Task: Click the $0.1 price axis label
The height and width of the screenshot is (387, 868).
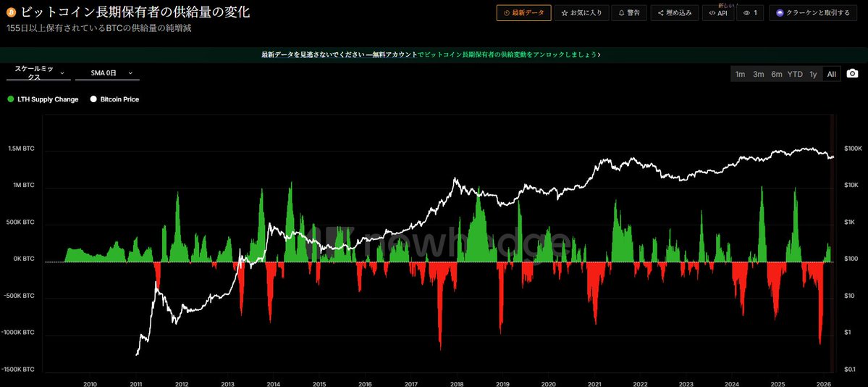Action: pos(850,370)
